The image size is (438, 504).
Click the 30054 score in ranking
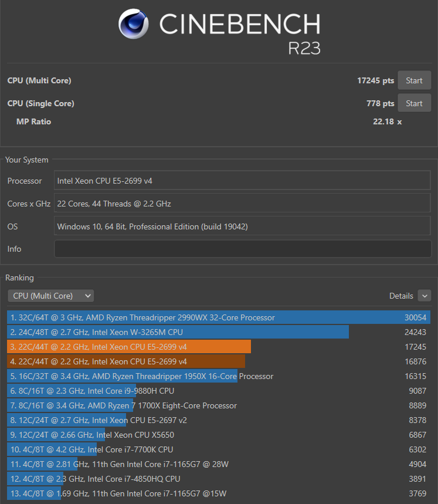[x=415, y=317]
